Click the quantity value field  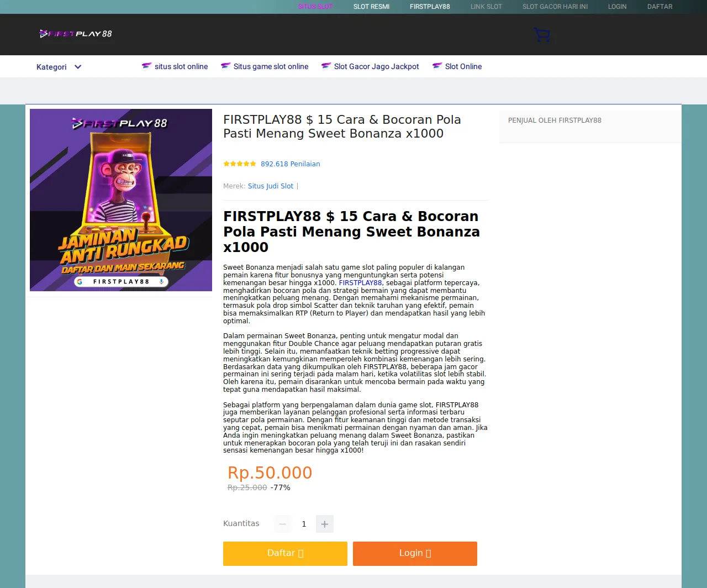(x=304, y=524)
